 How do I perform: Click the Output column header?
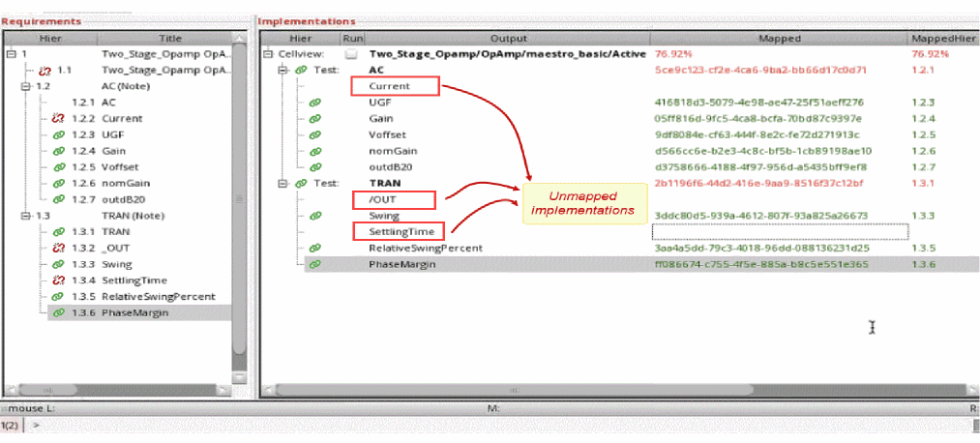coord(509,39)
